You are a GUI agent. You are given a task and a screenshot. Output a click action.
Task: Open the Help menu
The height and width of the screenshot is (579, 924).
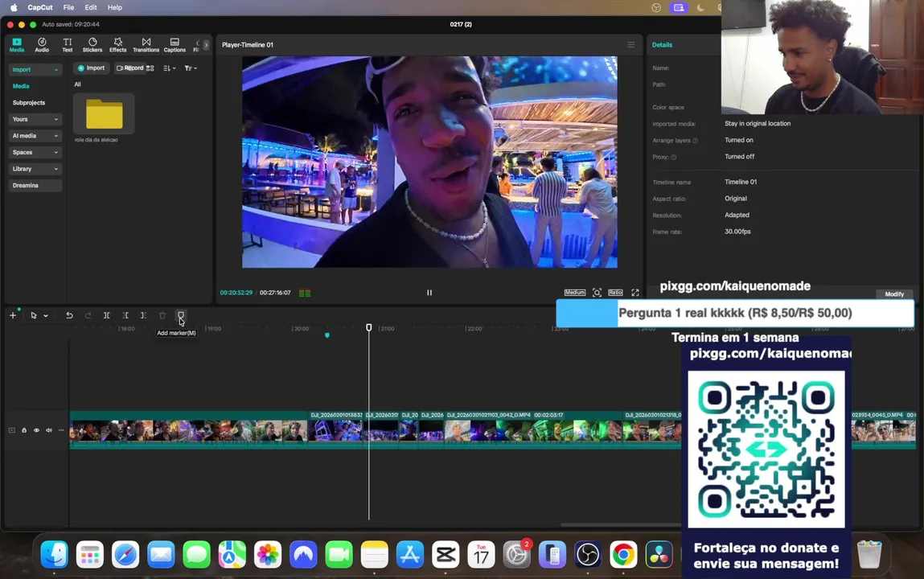(115, 8)
